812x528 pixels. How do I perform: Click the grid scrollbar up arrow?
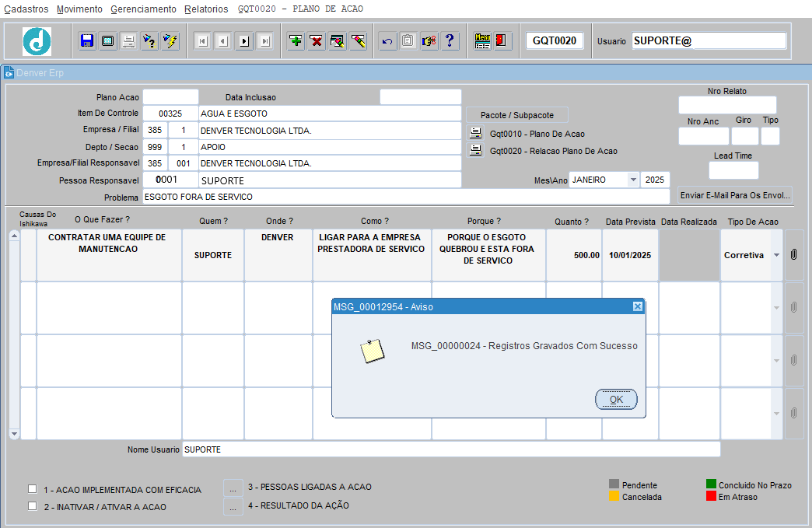coord(15,236)
